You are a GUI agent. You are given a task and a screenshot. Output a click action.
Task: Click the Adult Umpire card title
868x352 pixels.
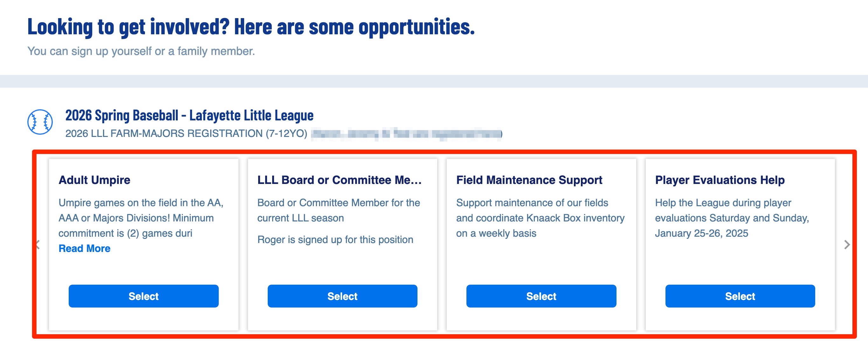[x=94, y=180]
